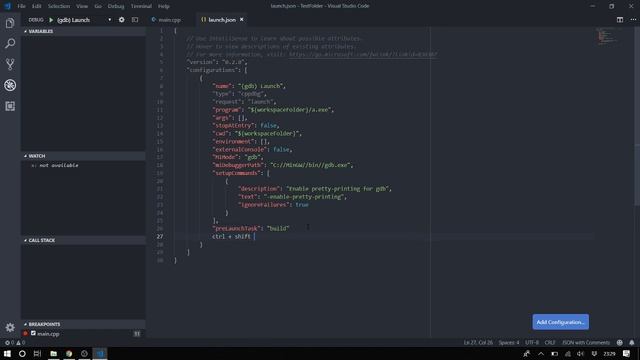
Task: Open the Edit menu
Action: [36, 6]
